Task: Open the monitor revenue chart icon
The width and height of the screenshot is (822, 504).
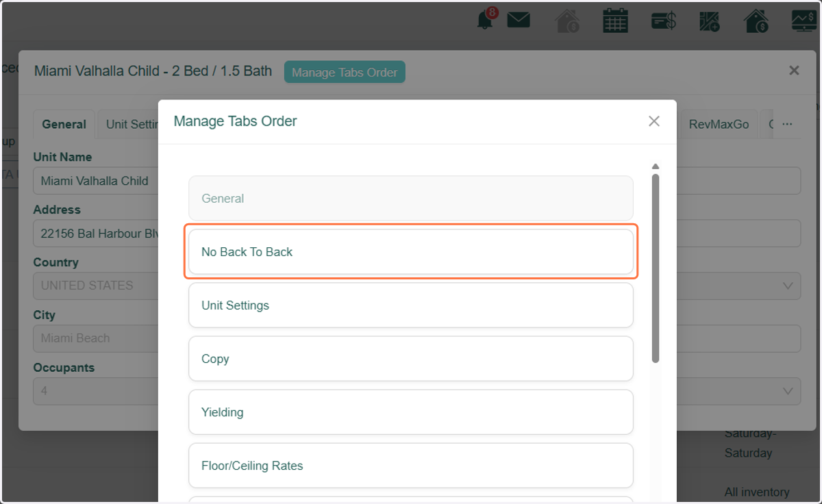Action: (x=804, y=21)
